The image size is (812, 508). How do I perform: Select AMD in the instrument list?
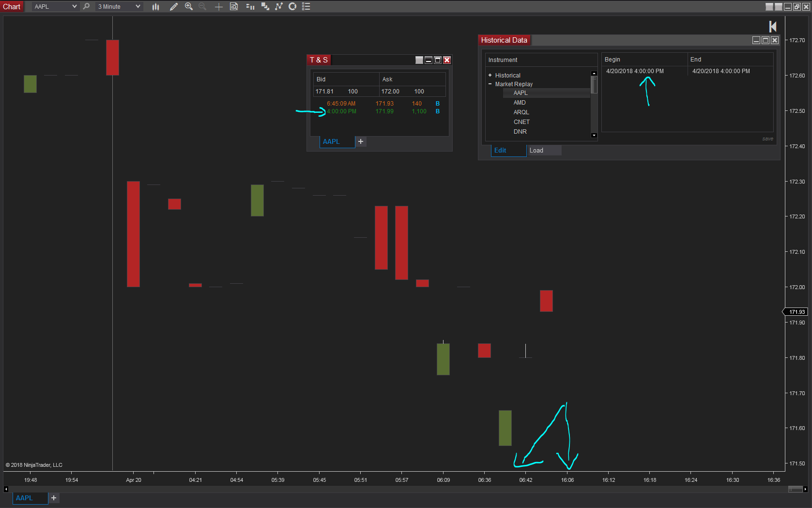point(520,103)
